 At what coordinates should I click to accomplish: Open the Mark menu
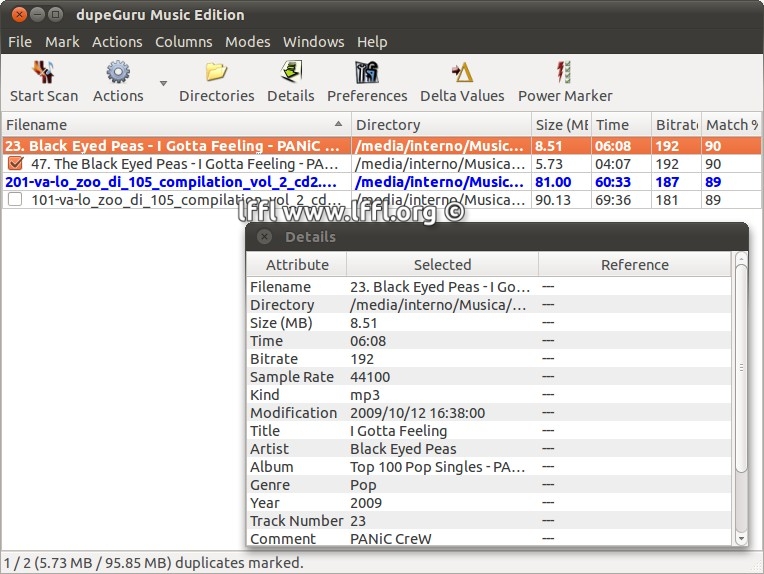[62, 42]
